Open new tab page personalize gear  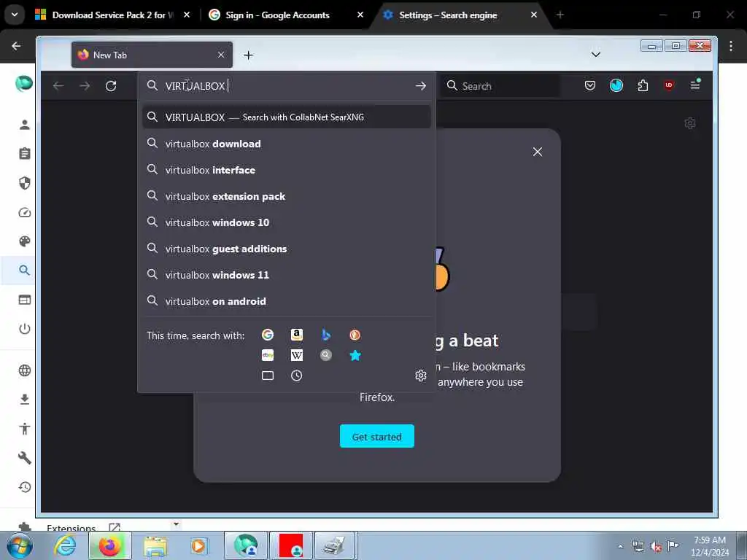[x=690, y=123]
